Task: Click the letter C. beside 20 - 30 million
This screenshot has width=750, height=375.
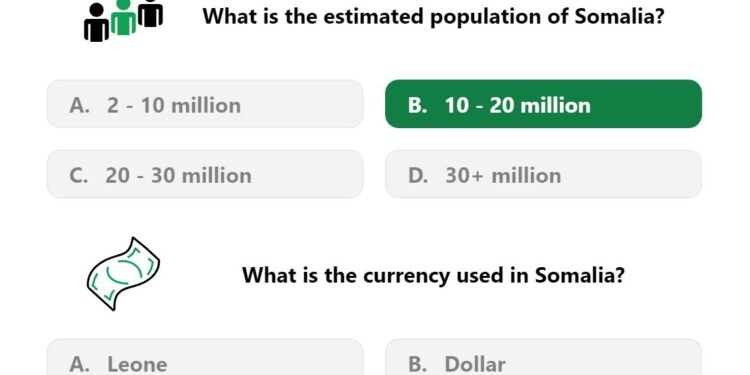Action: 79,176
